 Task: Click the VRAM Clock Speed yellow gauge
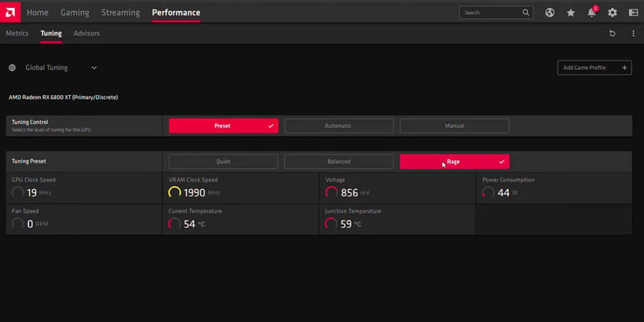coord(174,193)
